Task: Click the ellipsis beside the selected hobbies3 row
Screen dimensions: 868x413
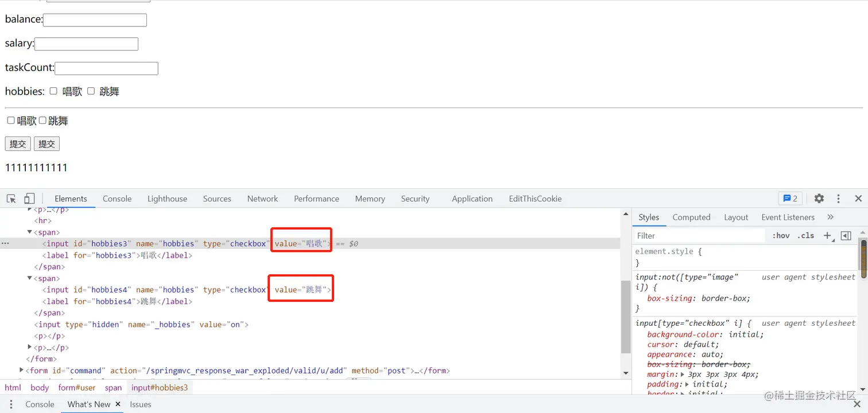Action: 5,244
